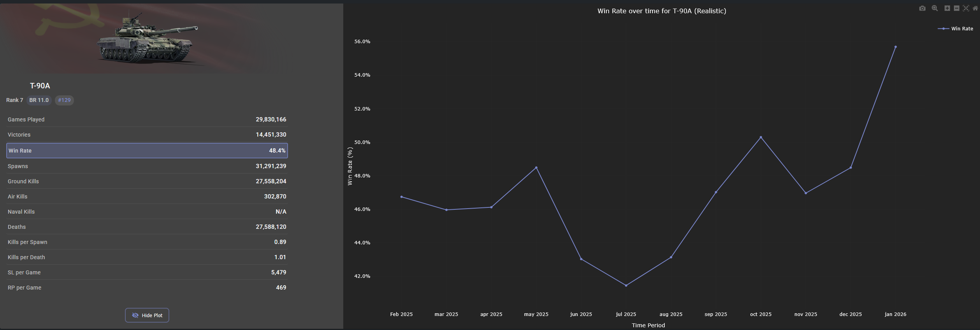Pick the Ground Kills stat row

[147, 181]
